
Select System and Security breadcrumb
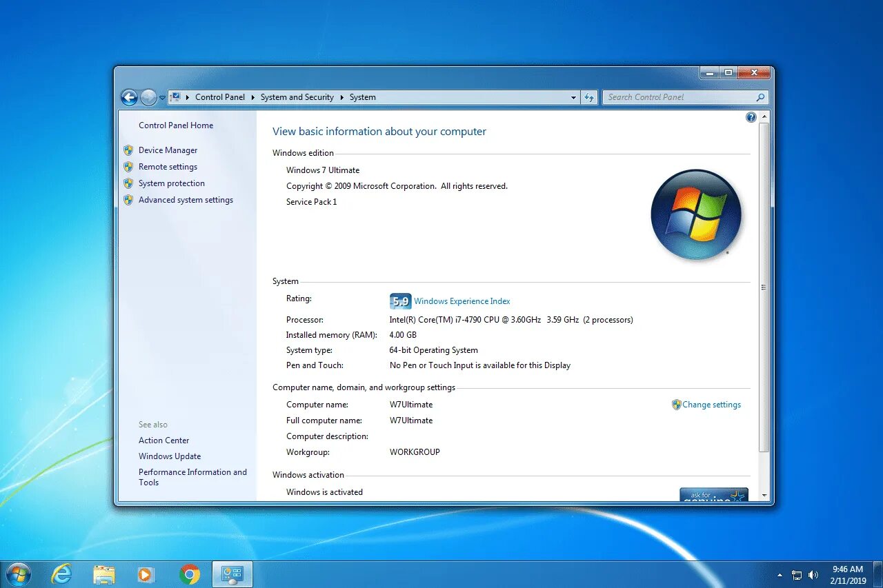(297, 97)
